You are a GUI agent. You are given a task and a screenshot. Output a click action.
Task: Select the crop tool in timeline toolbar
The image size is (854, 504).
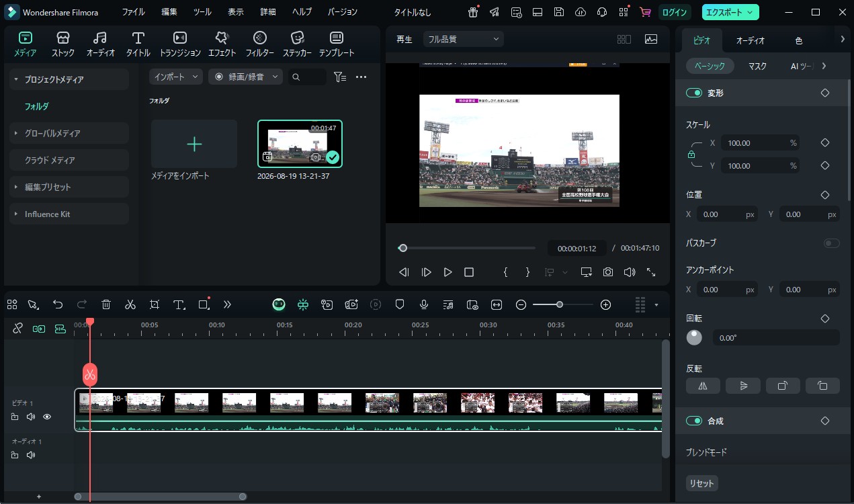tap(155, 304)
